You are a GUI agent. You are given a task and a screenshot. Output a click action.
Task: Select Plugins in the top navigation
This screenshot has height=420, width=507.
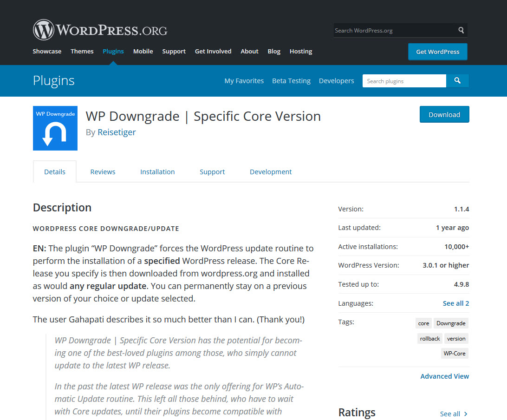point(113,51)
